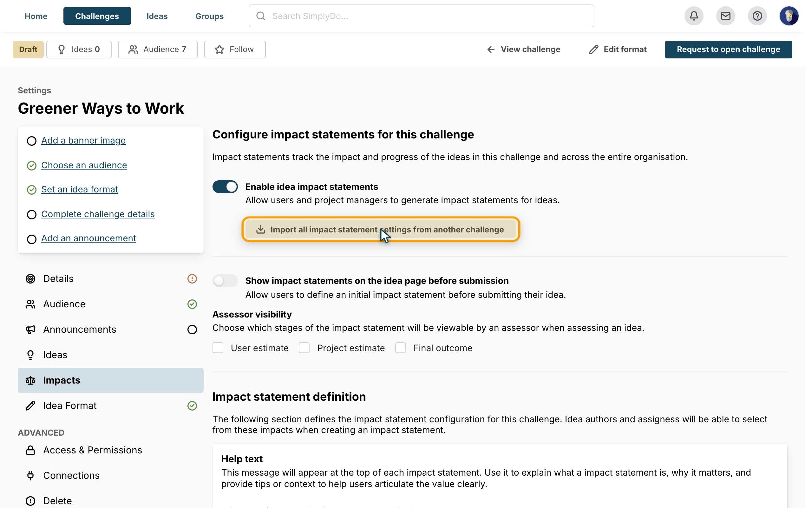The image size is (812, 508).
Task: Click the Announcements megaphone icon
Action: coord(30,330)
